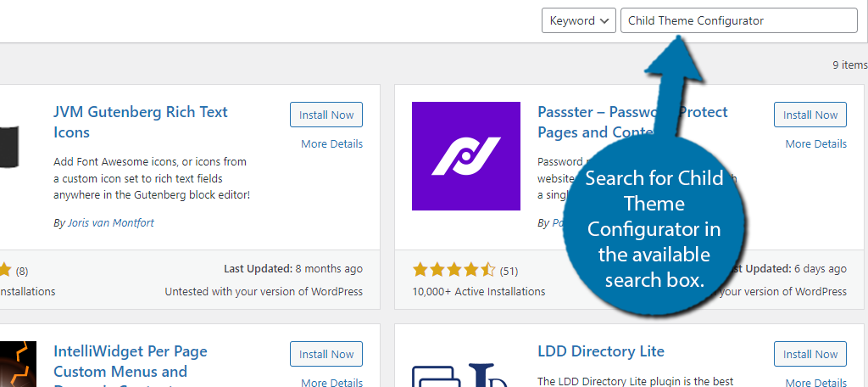This screenshot has height=387, width=868.
Task: Focus the plugin search box containing Child Theme Configurator
Action: pyautogui.click(x=739, y=20)
